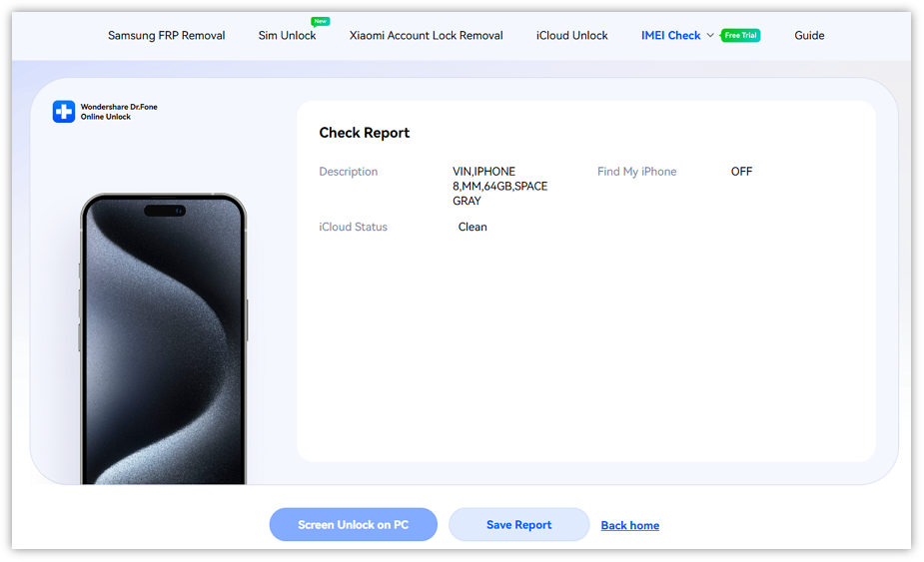Go to Xiaomi Account Lock Removal
Viewport: 924px width, 562px height.
click(427, 35)
